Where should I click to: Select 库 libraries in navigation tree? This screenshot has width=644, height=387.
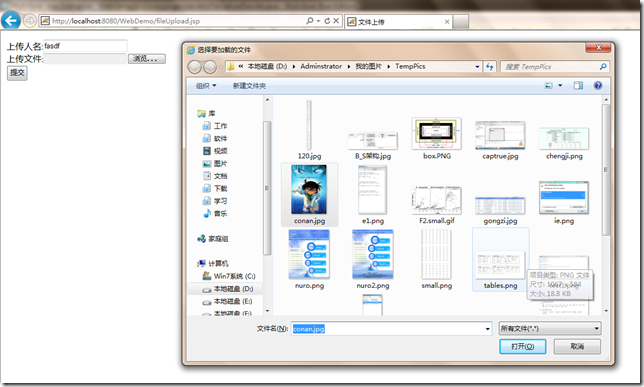[x=206, y=113]
